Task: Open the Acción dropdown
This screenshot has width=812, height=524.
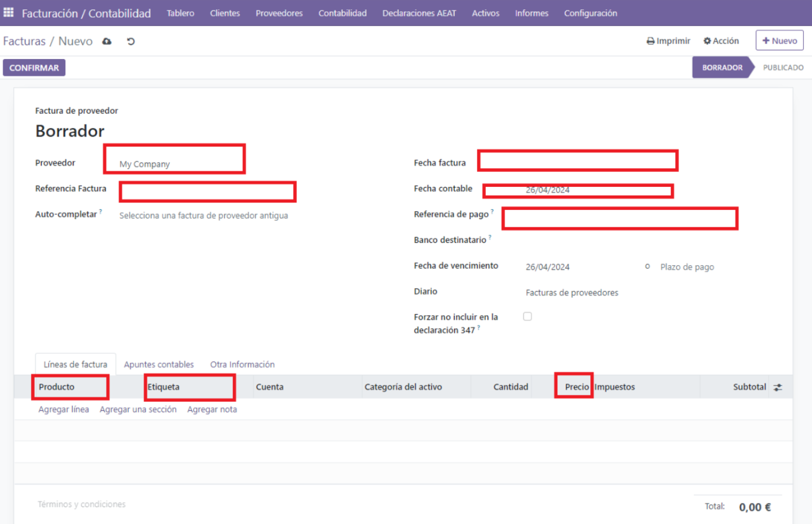Action: click(721, 41)
